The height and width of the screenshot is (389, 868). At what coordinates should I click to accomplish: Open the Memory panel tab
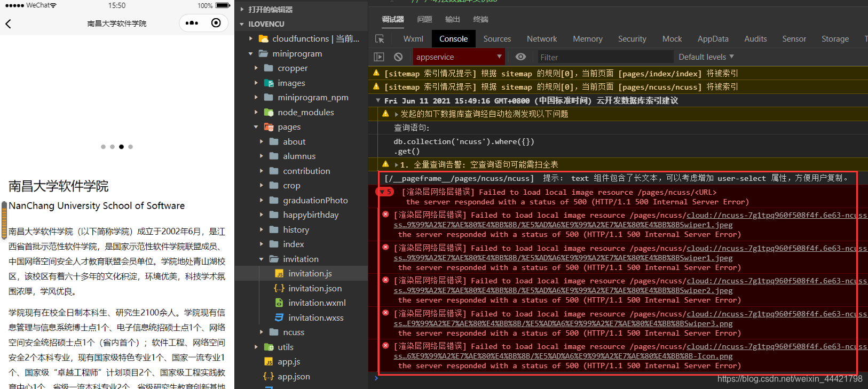[588, 39]
